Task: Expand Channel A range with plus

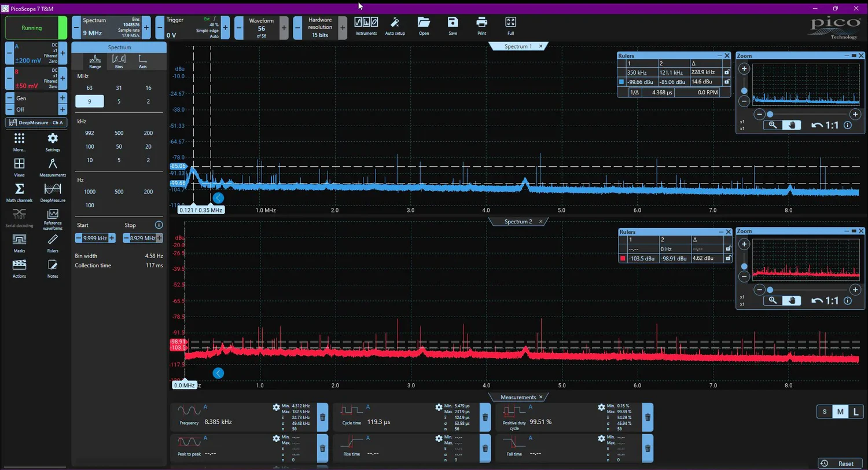Action: 62,53
